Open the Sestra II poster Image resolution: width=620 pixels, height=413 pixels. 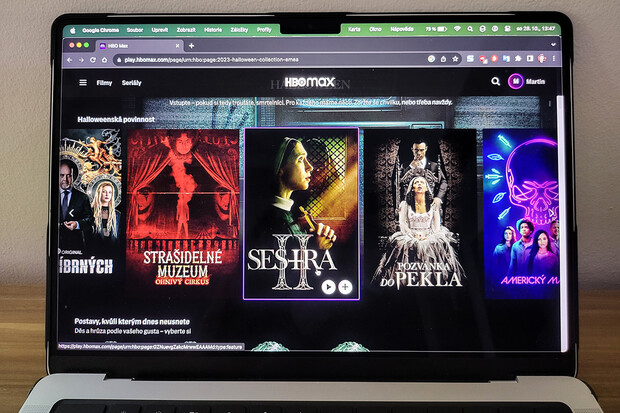(x=301, y=214)
